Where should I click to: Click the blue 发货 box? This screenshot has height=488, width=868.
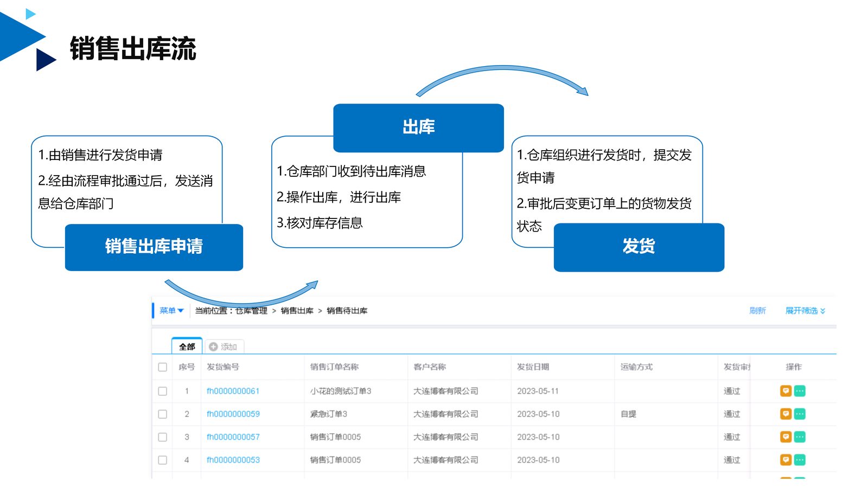[639, 247]
